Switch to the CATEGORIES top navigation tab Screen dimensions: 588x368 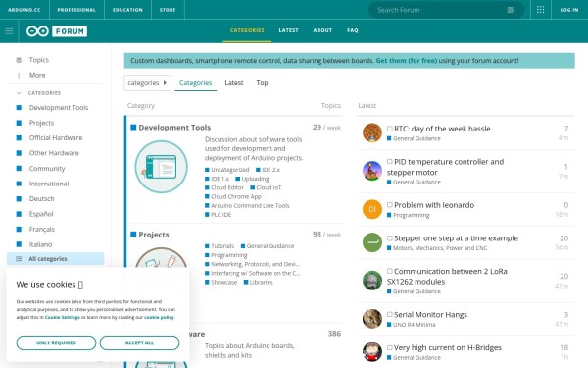[247, 30]
